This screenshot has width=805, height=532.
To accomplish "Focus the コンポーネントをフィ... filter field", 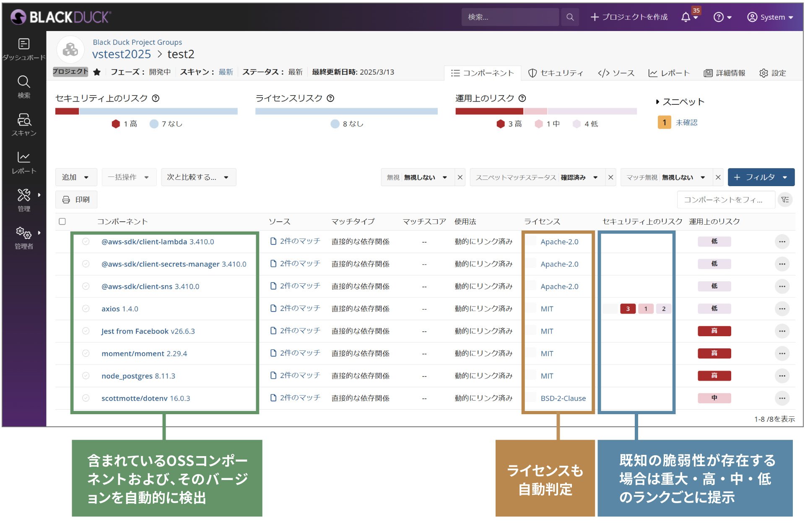I will [726, 200].
